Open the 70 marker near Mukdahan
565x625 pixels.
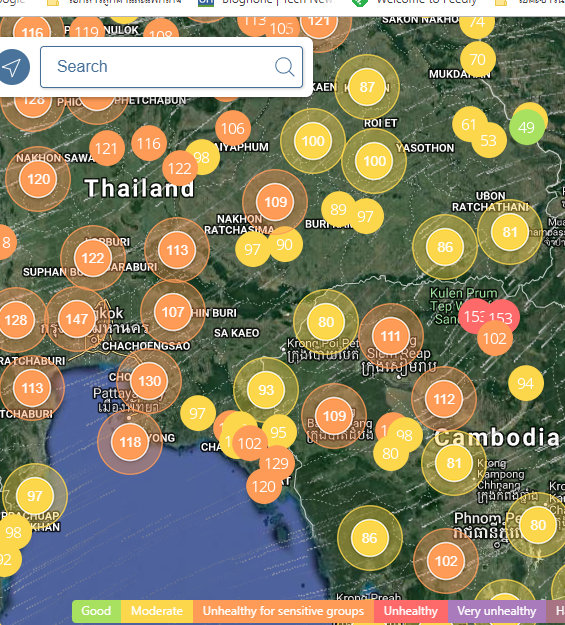click(478, 59)
